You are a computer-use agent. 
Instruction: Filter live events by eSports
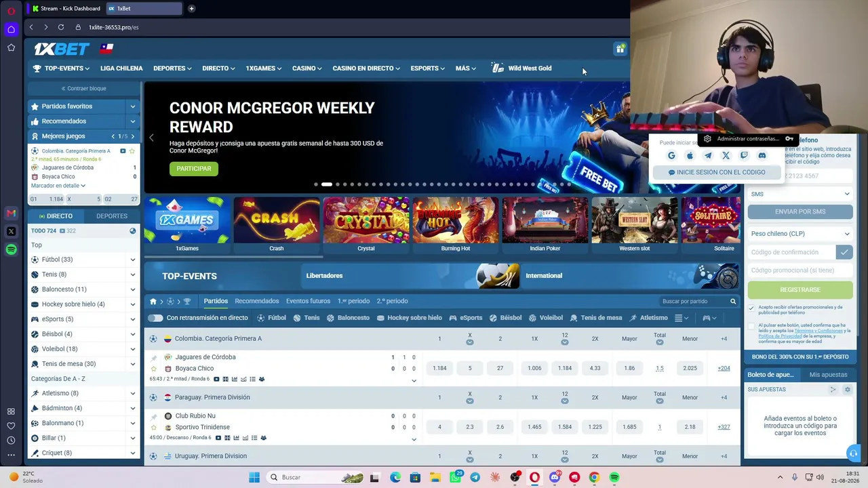coord(466,318)
